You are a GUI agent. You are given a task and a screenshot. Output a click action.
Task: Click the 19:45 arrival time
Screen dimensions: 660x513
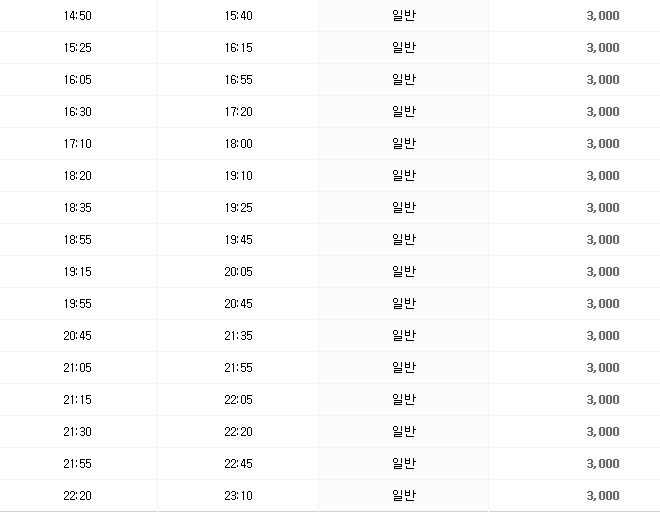tap(239, 240)
